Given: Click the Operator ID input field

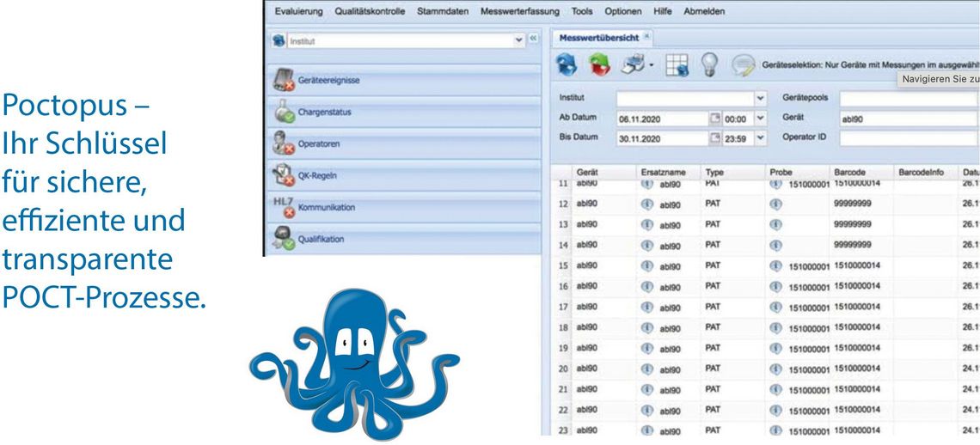Looking at the screenshot, I should (x=909, y=137).
